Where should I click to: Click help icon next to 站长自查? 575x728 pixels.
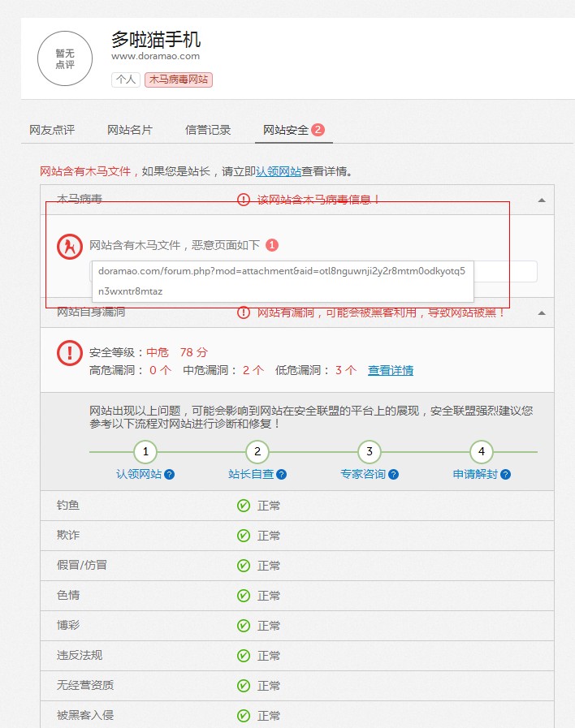[282, 475]
